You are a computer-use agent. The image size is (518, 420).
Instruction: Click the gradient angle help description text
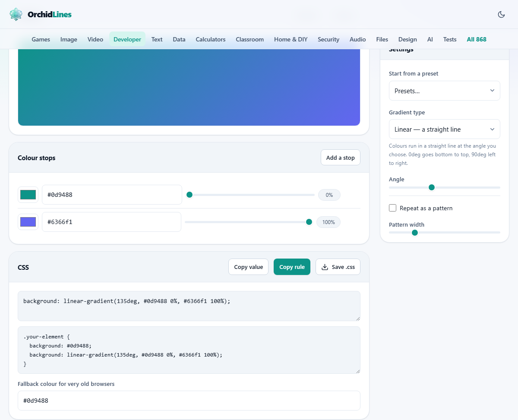tap(443, 155)
